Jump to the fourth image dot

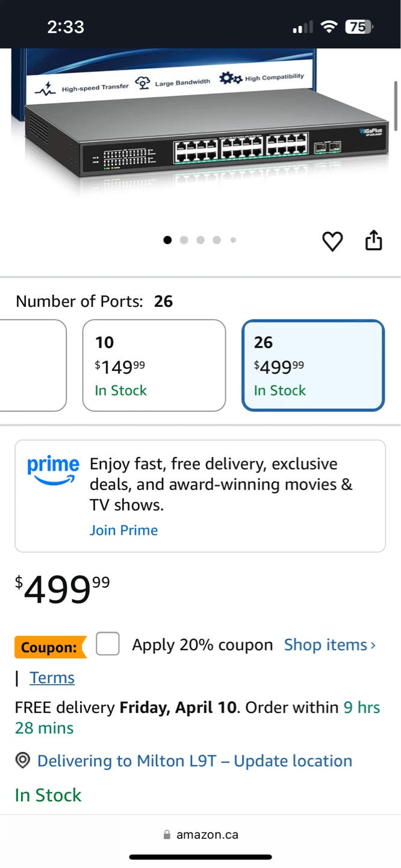click(217, 240)
